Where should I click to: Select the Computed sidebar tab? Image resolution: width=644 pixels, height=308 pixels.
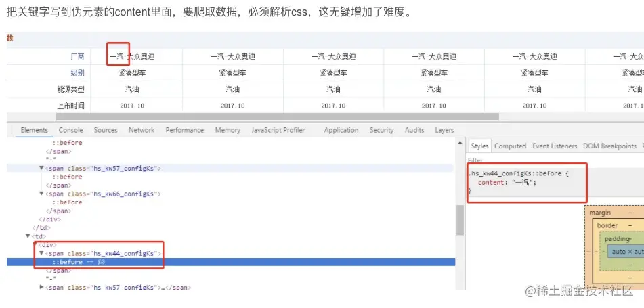510,146
